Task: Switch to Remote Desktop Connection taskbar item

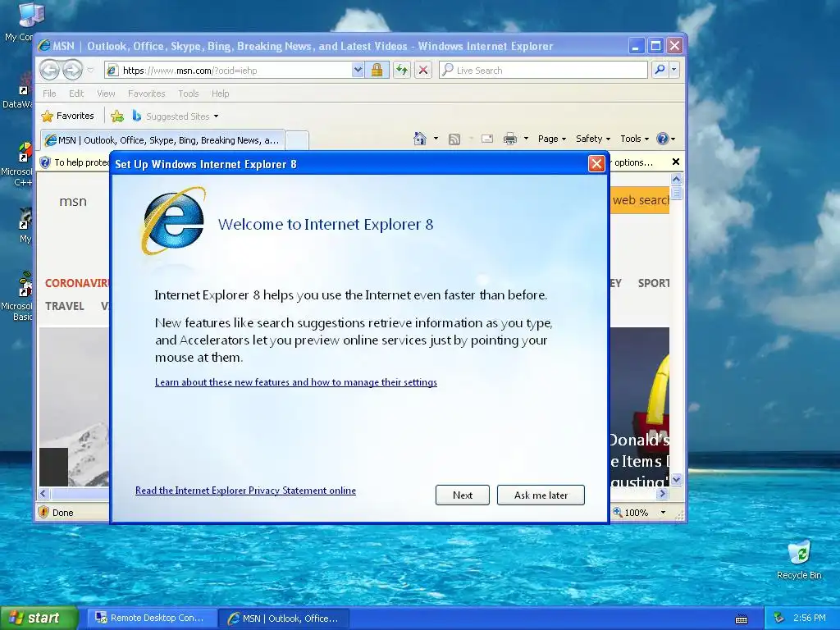Action: (x=152, y=618)
